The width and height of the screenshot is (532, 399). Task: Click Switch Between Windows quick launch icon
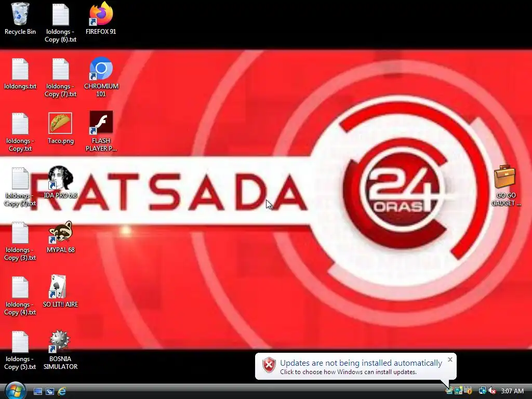(x=49, y=391)
